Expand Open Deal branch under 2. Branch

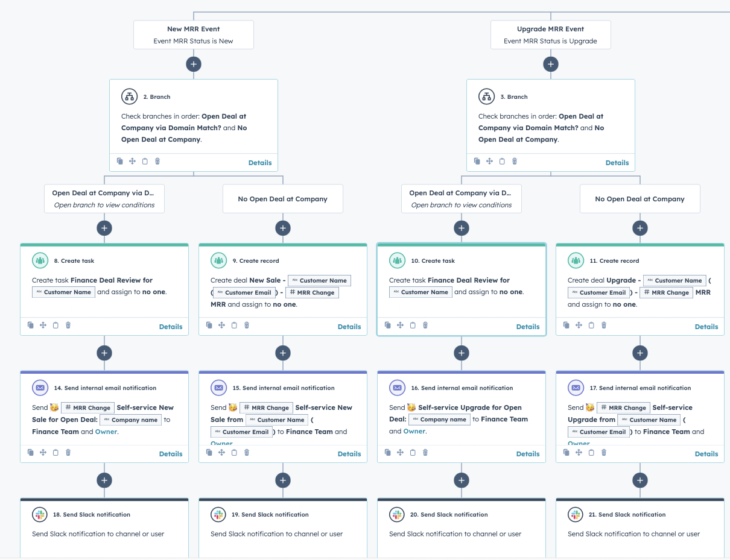coord(104,199)
